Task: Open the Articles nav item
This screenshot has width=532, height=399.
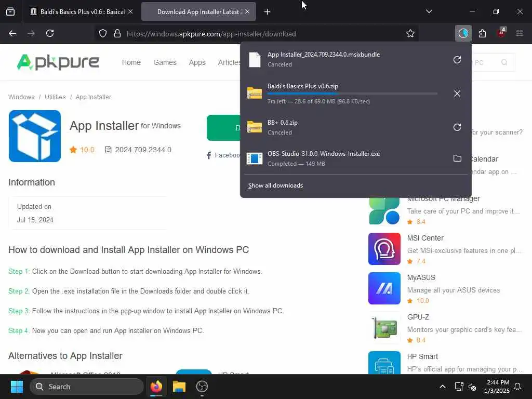Action: [229, 62]
